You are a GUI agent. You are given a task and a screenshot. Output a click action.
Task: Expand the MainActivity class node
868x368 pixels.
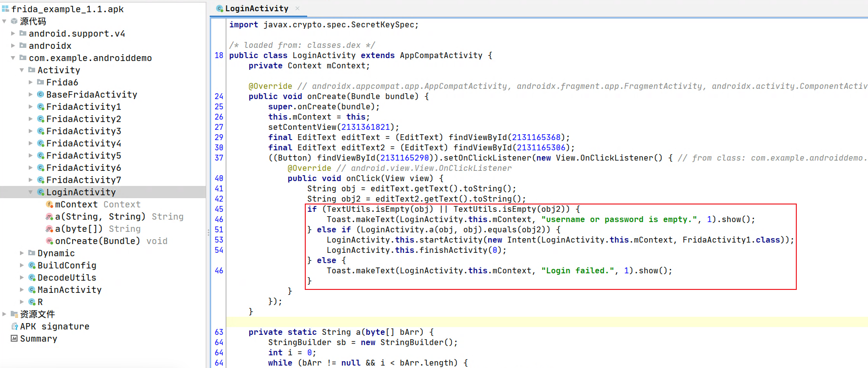[x=22, y=289]
